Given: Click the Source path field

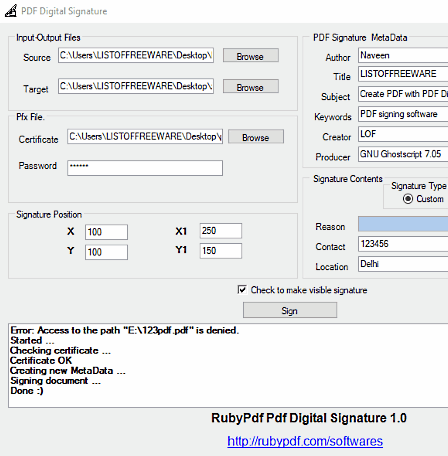Looking at the screenshot, I should pyautogui.click(x=136, y=55).
